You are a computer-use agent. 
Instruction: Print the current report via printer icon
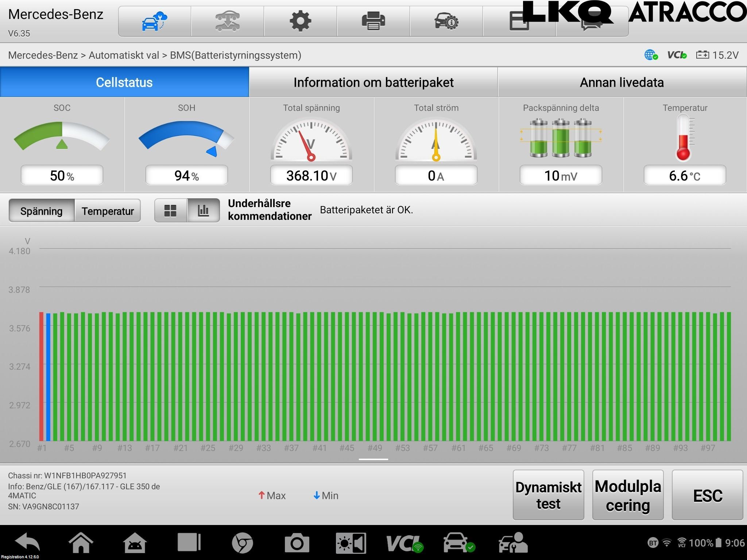(x=373, y=21)
